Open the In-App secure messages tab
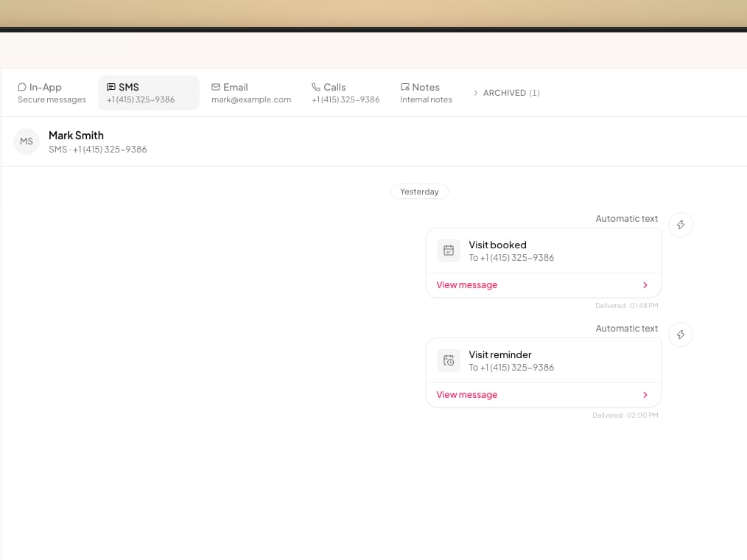The height and width of the screenshot is (560, 747). point(52,93)
